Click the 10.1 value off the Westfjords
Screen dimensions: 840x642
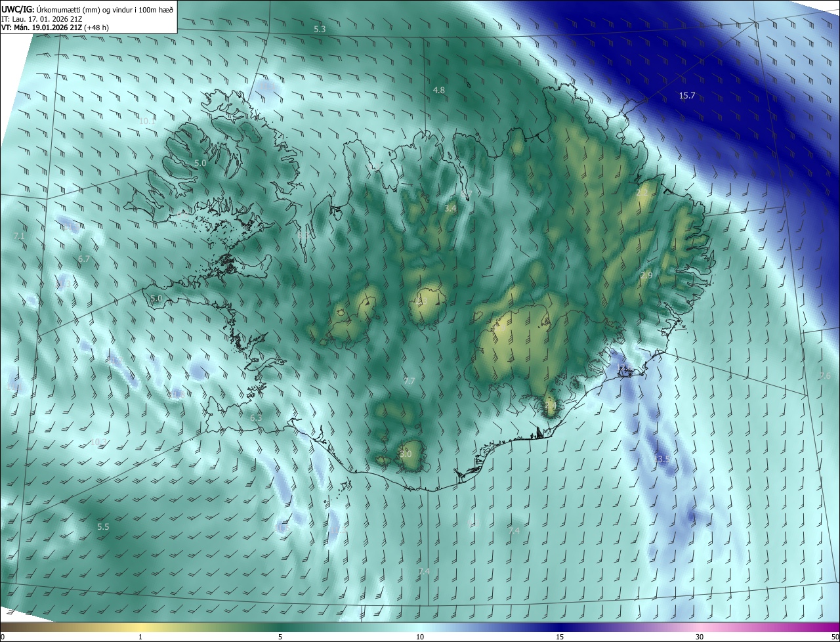click(148, 121)
